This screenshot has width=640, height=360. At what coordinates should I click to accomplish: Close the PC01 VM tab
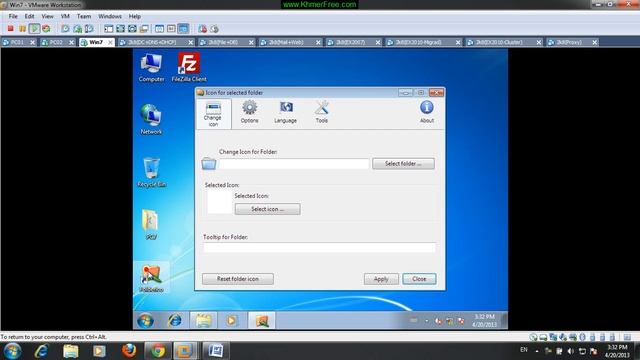pos(33,42)
